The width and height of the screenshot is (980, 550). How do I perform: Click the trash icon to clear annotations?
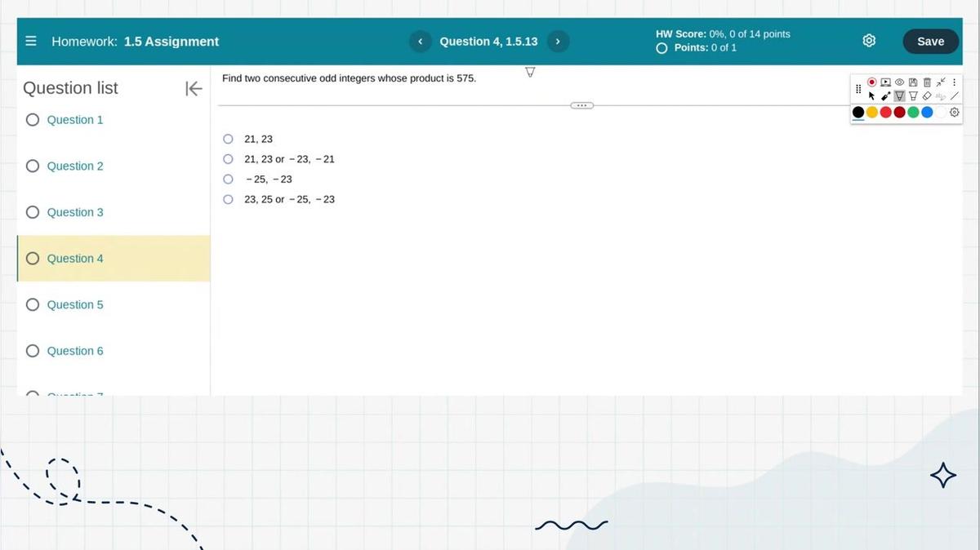tap(927, 82)
